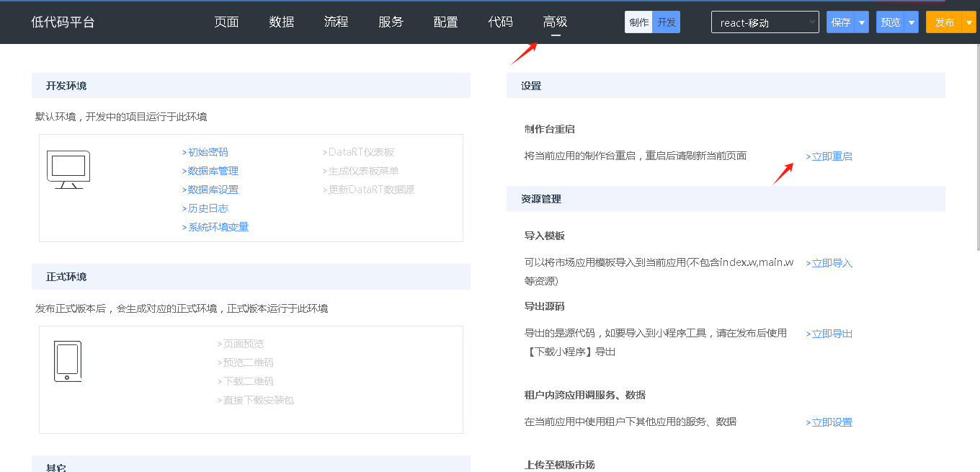Open the react-移动 dropdown selector

(x=765, y=22)
